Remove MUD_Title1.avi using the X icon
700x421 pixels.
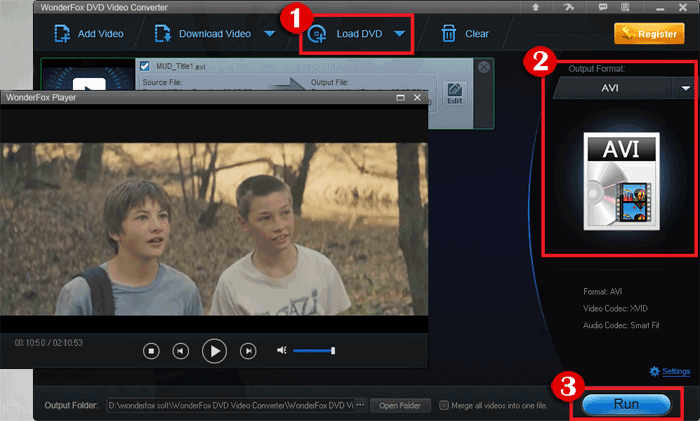484,67
